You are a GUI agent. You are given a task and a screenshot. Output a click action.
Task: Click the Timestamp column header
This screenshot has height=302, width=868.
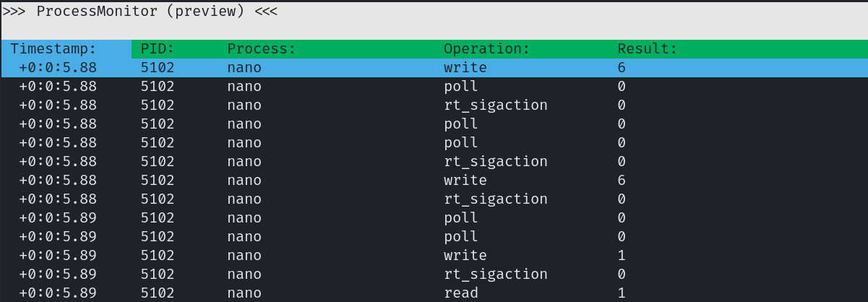coord(53,49)
